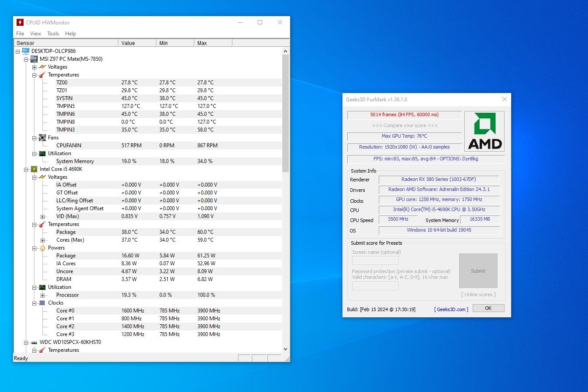Collapse the Fans node
588x392 pixels.
(35, 138)
